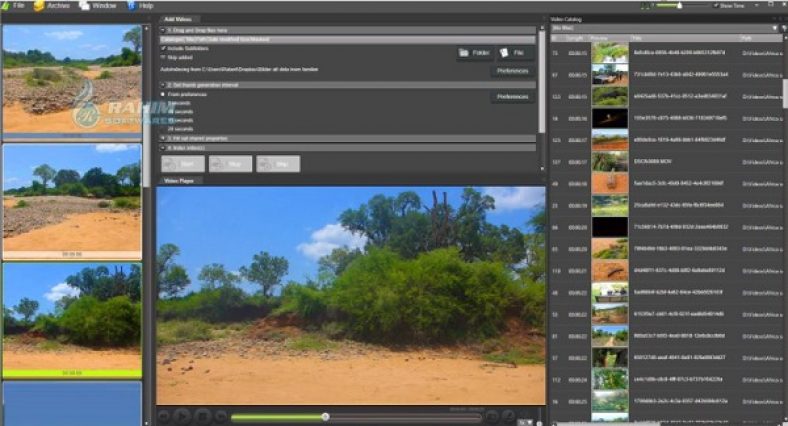Image resolution: width=788 pixels, height=426 pixels.
Task: Click the Categories header row in Add Videos
Action: point(347,39)
